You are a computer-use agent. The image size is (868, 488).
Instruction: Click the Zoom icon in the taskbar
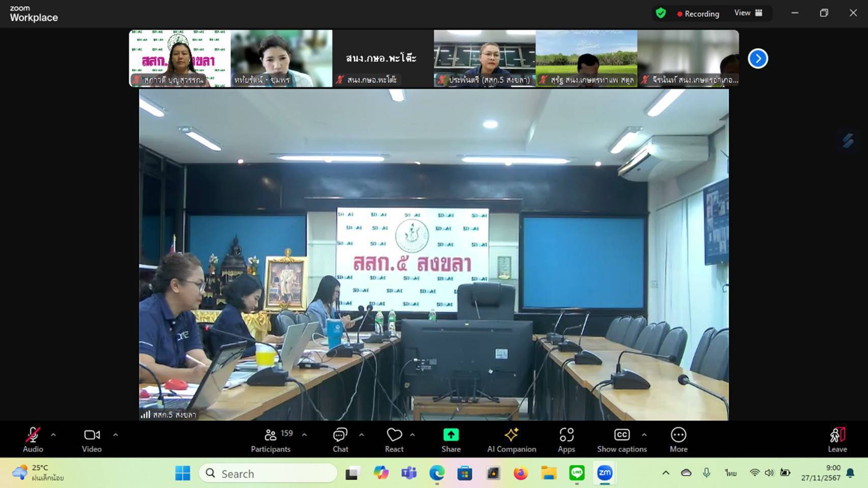604,473
